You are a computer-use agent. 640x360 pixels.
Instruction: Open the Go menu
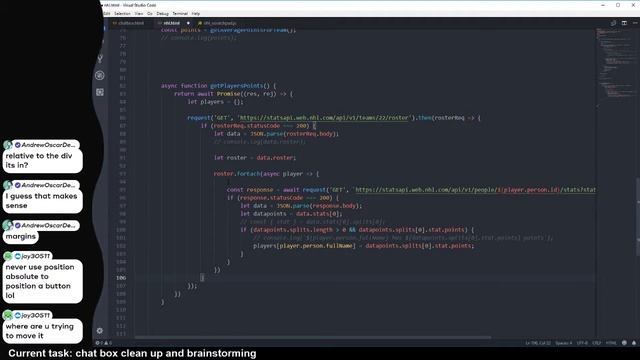150,13
